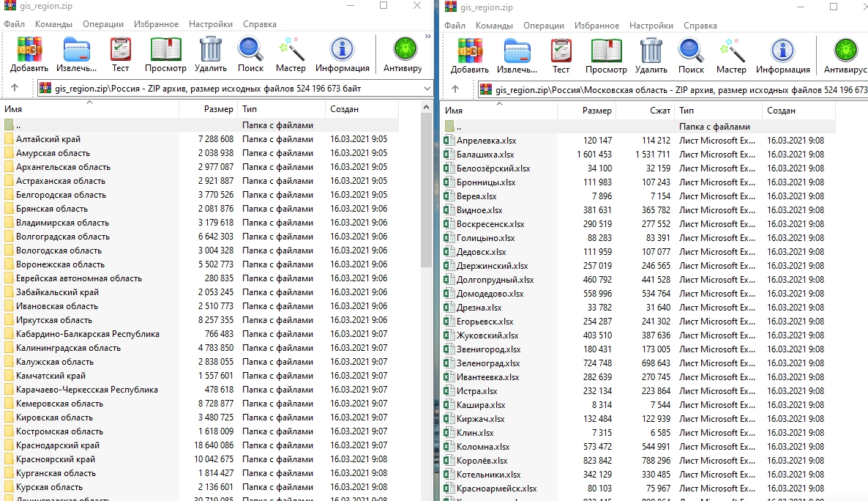868x501 pixels.
Task: Select Карачаево-Черкесская Республика folder
Action: click(200, 390)
